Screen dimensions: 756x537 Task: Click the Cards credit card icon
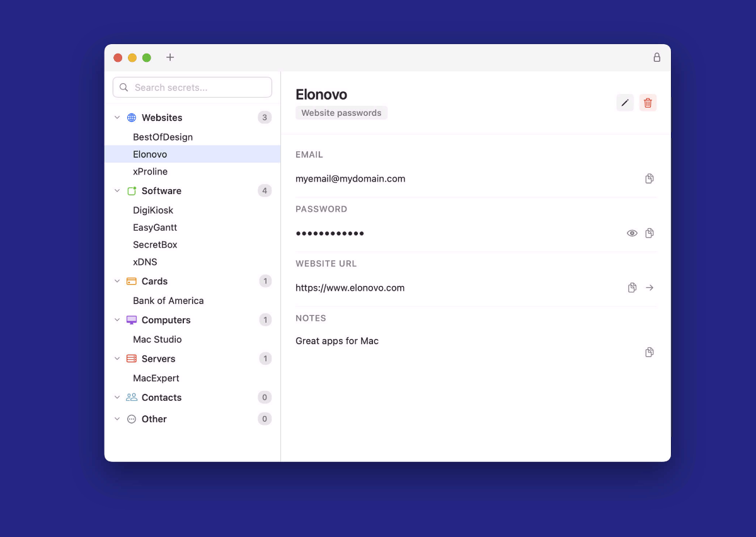tap(132, 281)
